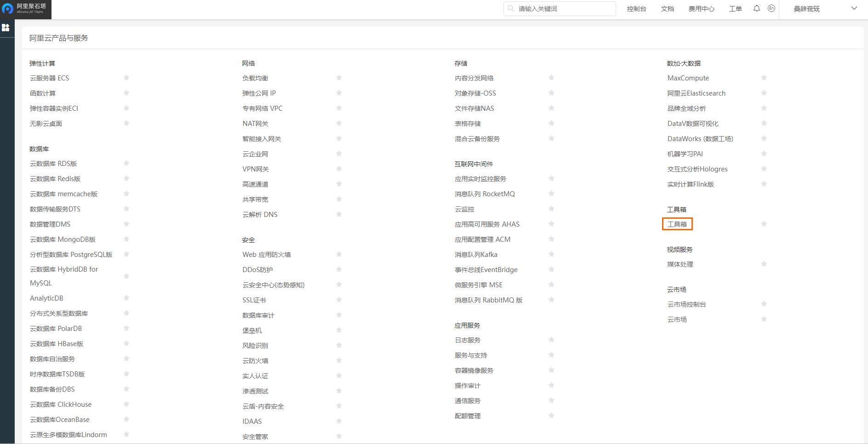Image resolution: width=868 pixels, height=444 pixels.
Task: Open 云数据库 ClickHouse
Action: click(x=61, y=404)
